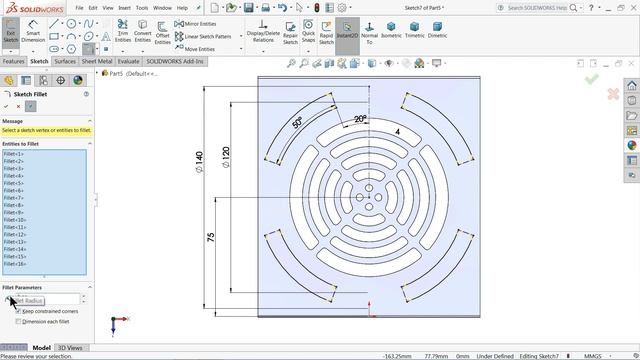Select the Line sketch tool

(53, 24)
